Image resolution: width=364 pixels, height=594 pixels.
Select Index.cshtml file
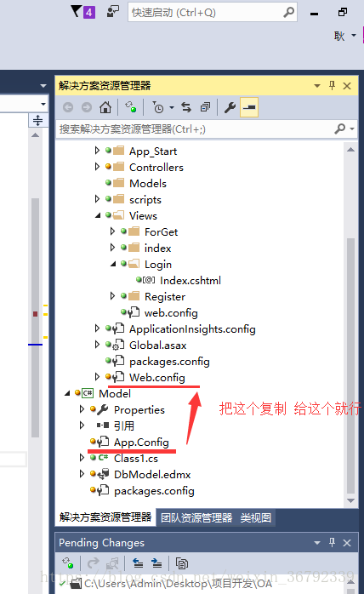tap(191, 281)
